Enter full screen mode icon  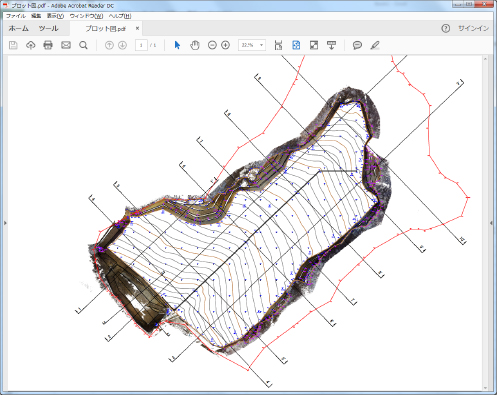(x=314, y=45)
